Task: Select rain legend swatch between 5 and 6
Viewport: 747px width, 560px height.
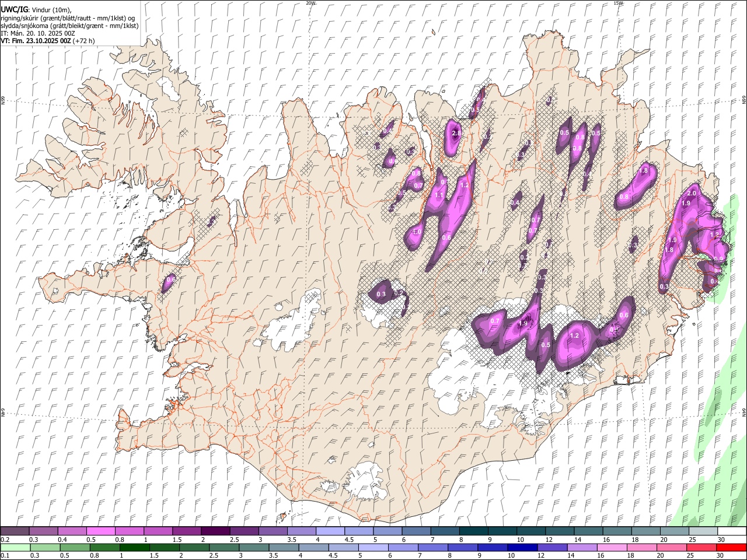Action: 373,548
